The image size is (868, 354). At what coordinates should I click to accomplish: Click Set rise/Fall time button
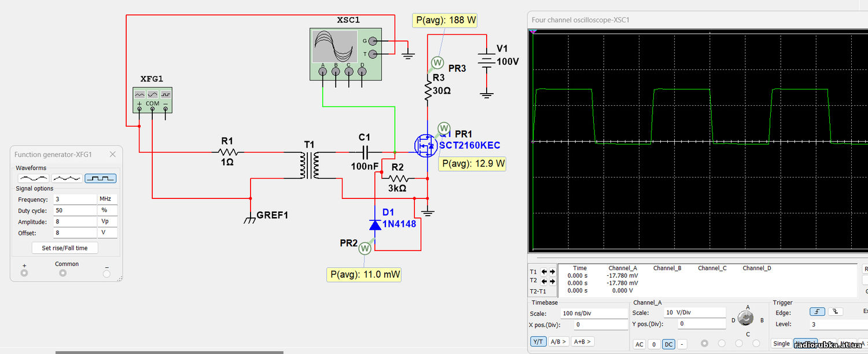pyautogui.click(x=65, y=248)
